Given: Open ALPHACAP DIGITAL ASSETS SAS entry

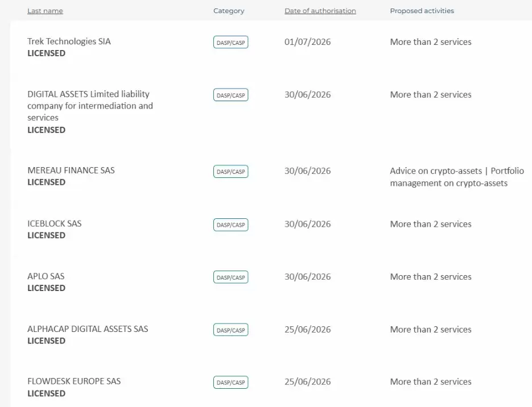Looking at the screenshot, I should pyautogui.click(x=88, y=329).
